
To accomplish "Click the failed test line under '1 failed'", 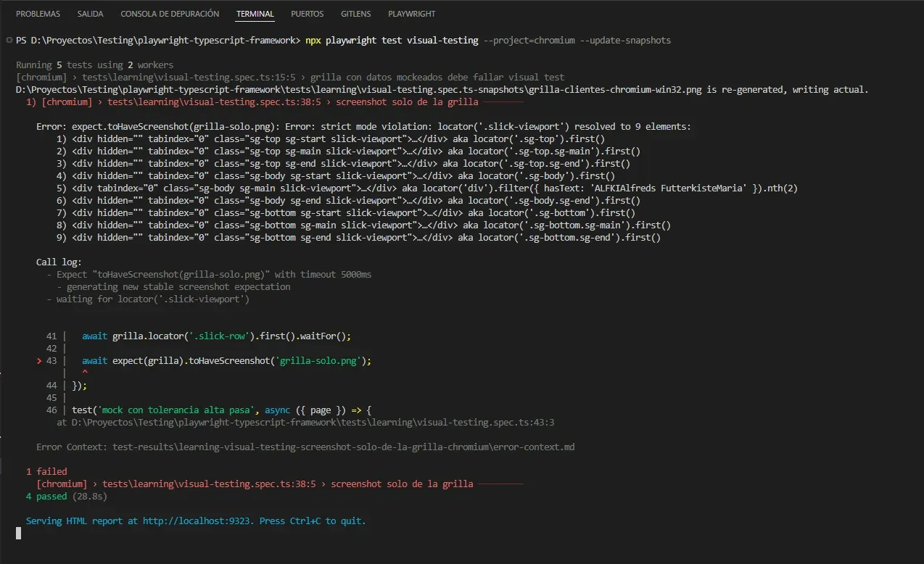I will [x=279, y=484].
